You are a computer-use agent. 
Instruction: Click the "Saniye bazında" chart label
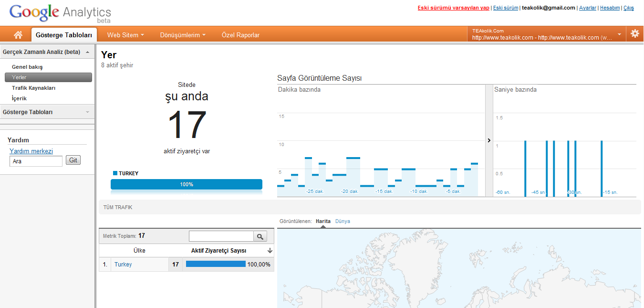pyautogui.click(x=515, y=90)
